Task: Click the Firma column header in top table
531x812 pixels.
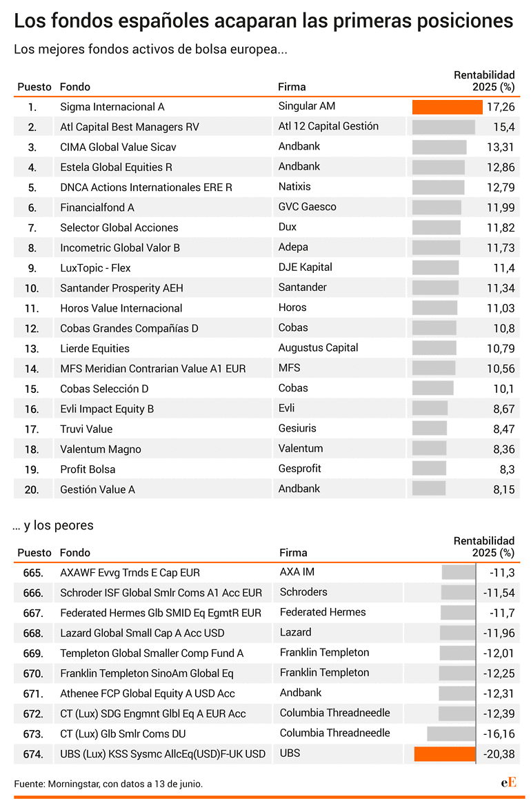Action: 292,87
